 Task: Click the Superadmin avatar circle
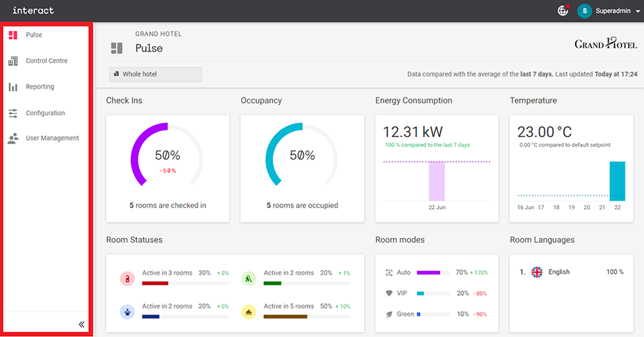click(x=584, y=10)
